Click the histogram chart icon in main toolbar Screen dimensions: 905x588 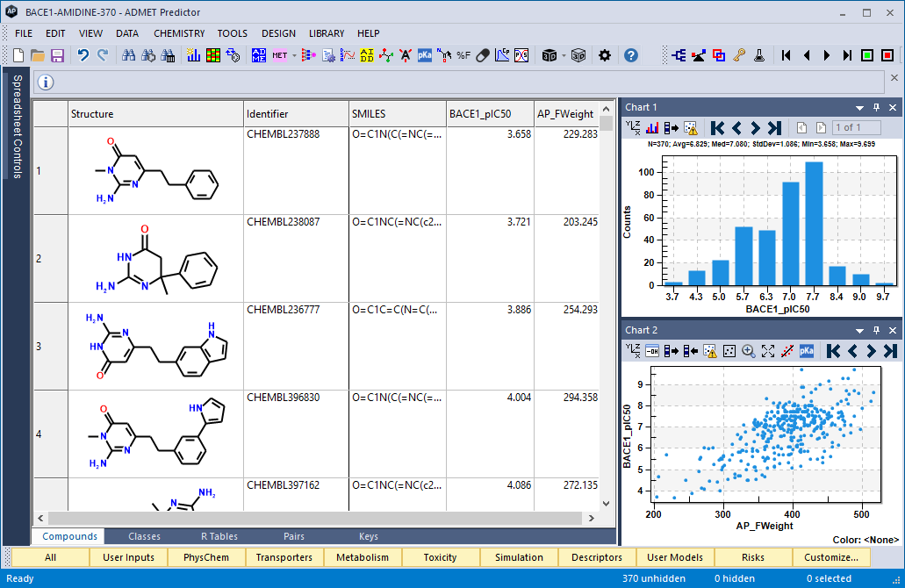click(193, 55)
